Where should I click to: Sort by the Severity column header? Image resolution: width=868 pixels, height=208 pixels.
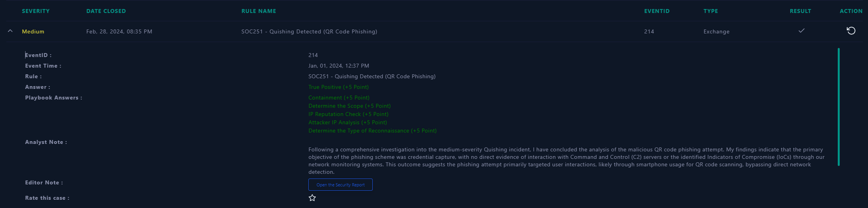[x=36, y=11]
